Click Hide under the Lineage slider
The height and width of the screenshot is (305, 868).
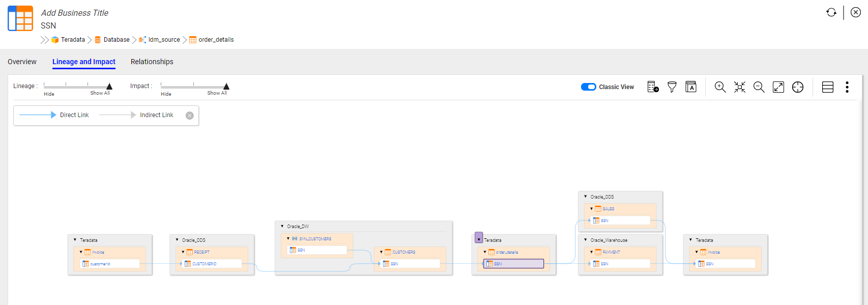tap(49, 94)
